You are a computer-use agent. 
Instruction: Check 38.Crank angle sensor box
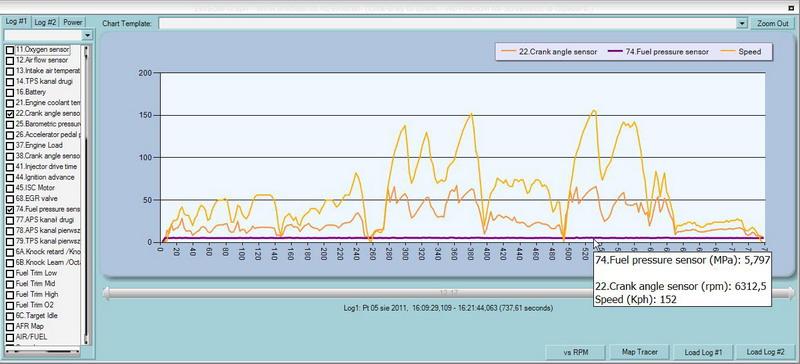pos(10,156)
